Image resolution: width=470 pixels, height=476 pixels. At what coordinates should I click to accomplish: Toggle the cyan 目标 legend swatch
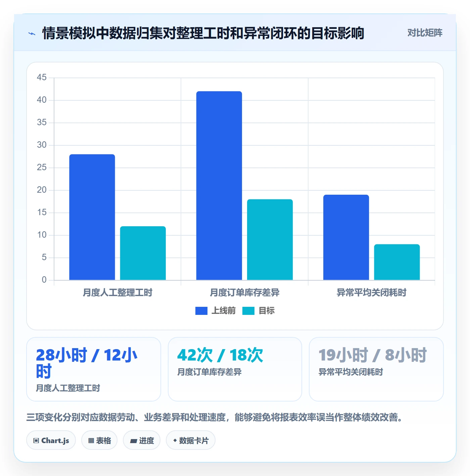click(248, 311)
